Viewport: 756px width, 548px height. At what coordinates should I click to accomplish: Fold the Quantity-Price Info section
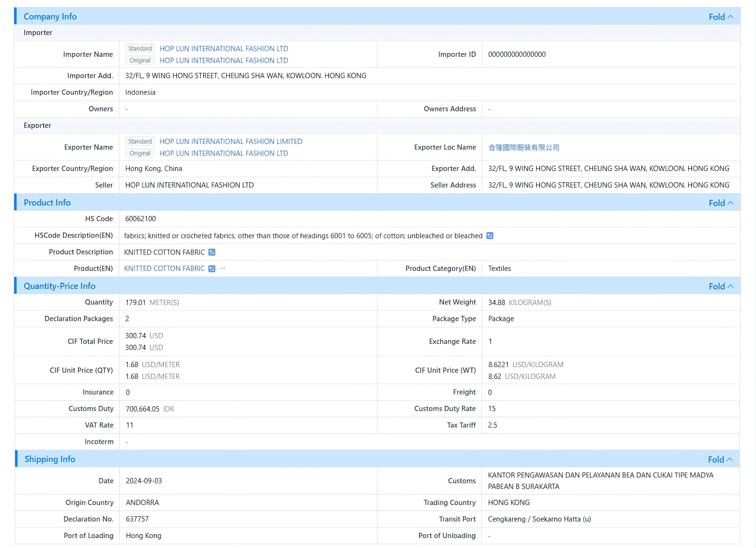tap(721, 287)
